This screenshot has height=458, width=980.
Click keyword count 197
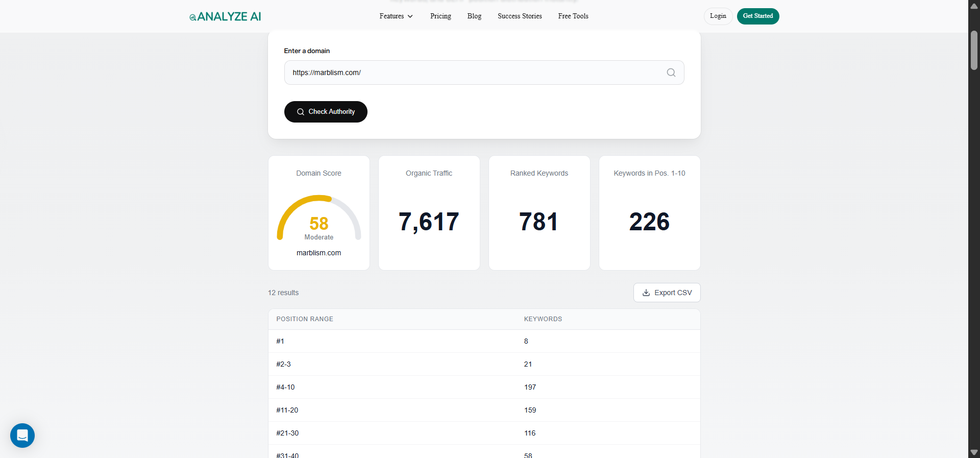click(530, 387)
